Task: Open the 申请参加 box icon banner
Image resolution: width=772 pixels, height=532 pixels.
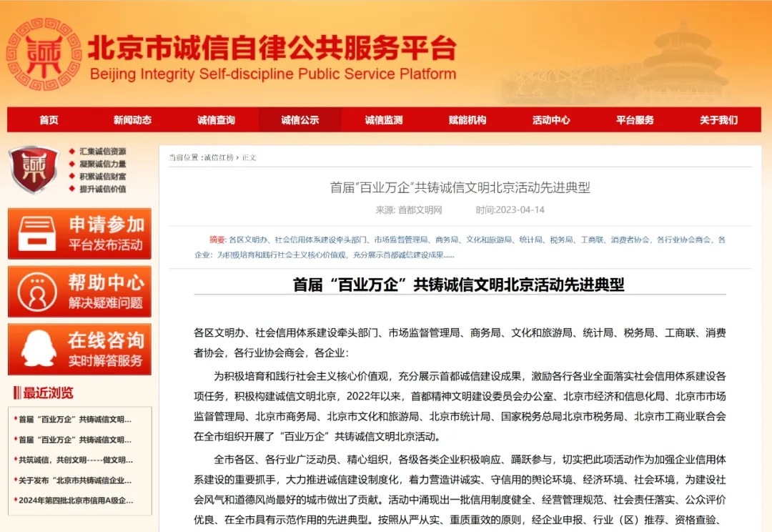Action: (79, 234)
